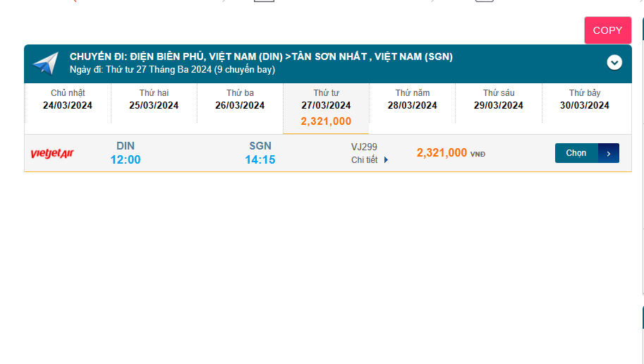Choose the flight with the Chọn button
644x364 pixels.
tap(576, 153)
